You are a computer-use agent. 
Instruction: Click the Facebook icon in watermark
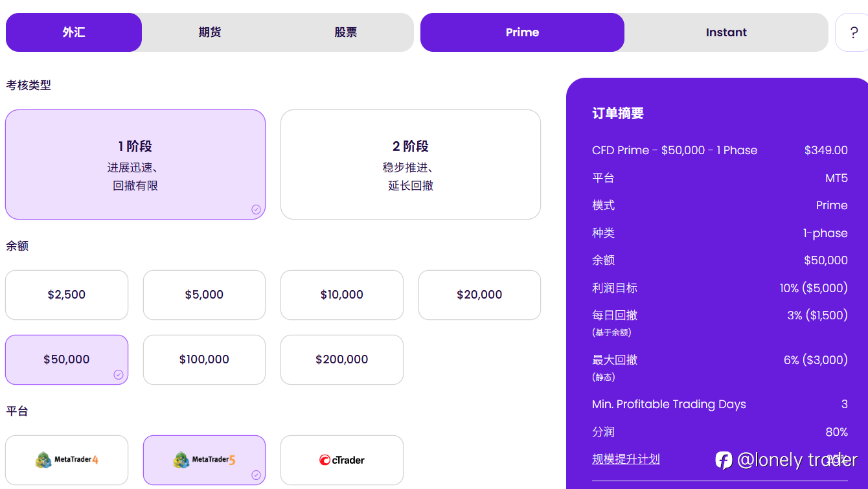(724, 460)
